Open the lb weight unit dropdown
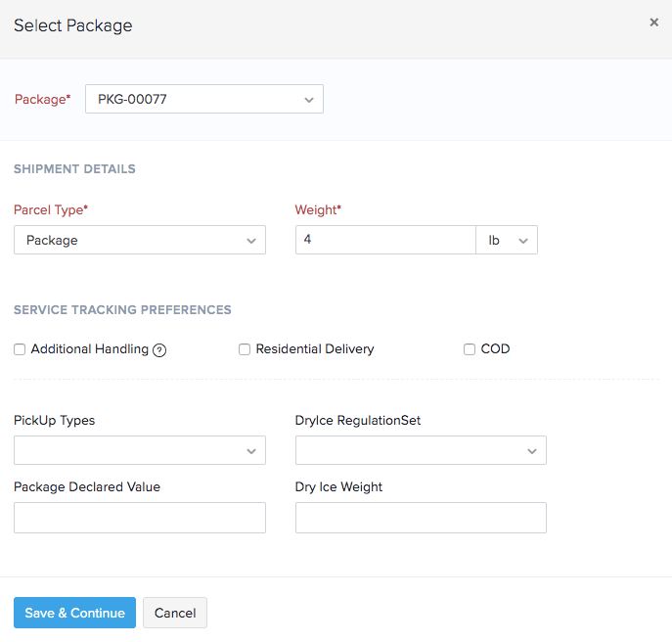The height and width of the screenshot is (642, 672). 507,240
